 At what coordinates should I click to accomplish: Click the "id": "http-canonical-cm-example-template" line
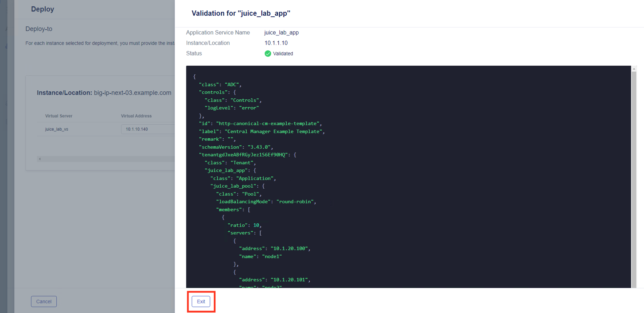coord(260,124)
